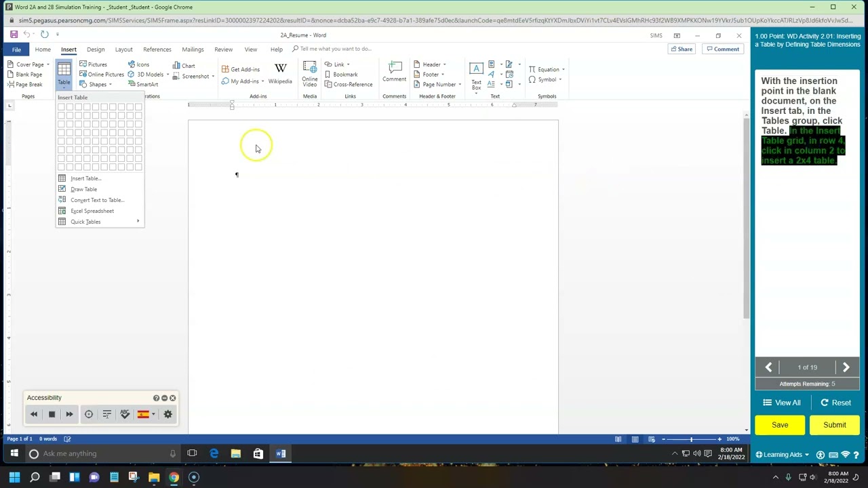Click the Cross-Reference button
Viewport: 868px width, 488px height.
click(x=349, y=85)
